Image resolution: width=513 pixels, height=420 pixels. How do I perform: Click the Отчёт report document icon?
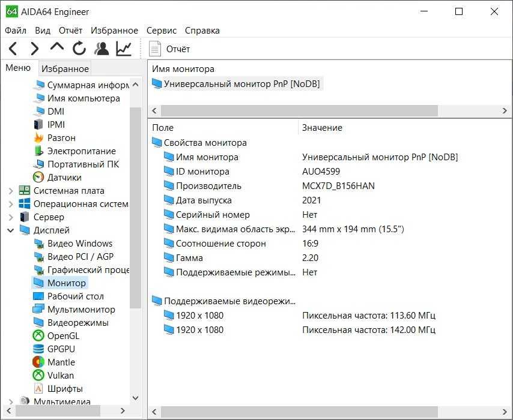pyautogui.click(x=155, y=49)
